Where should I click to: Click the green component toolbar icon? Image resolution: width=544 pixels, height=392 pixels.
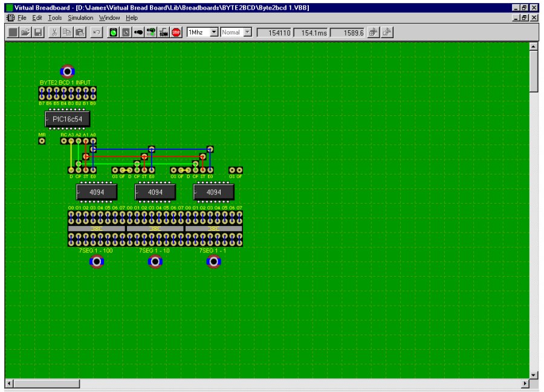coord(151,33)
